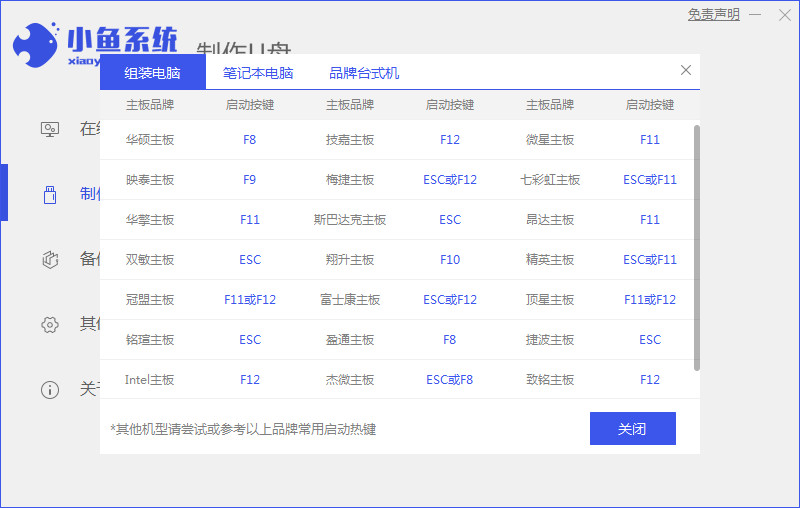
Task: Select the Intel主板 row label
Action: pos(150,380)
